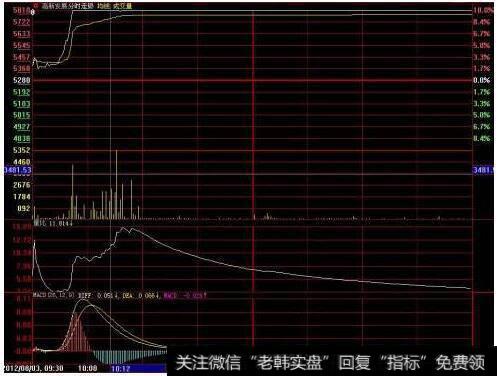The width and height of the screenshot is (497, 376).
Task: Click the green price label 4838
Action: tap(21, 138)
